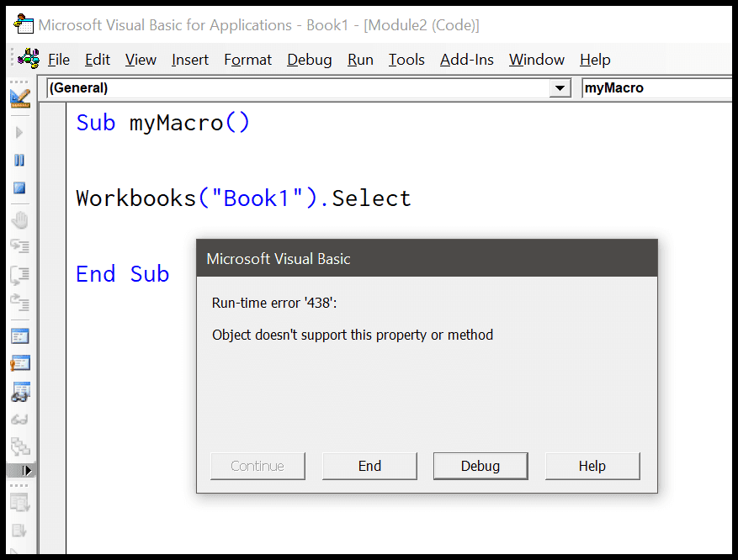
Task: Expand Debug toolbar overflow options arrow
Action: [21, 470]
